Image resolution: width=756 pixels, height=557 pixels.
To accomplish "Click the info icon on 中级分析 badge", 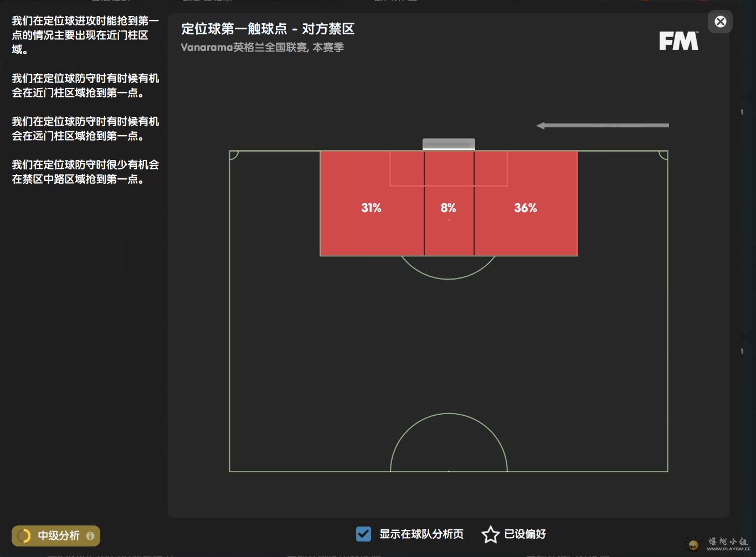I will (x=90, y=536).
